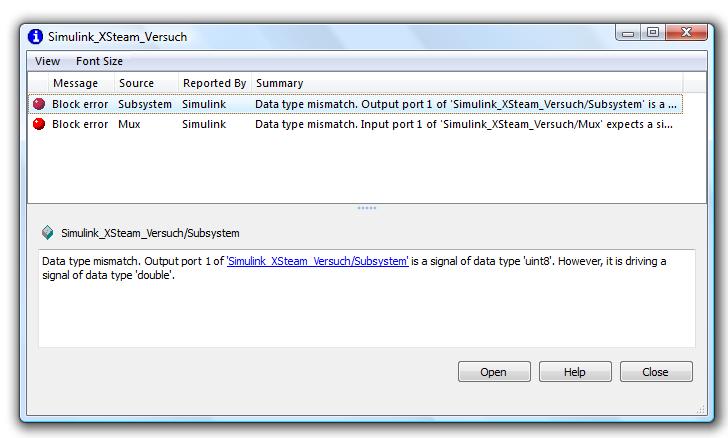Sort by the Reported By column header

(x=214, y=83)
